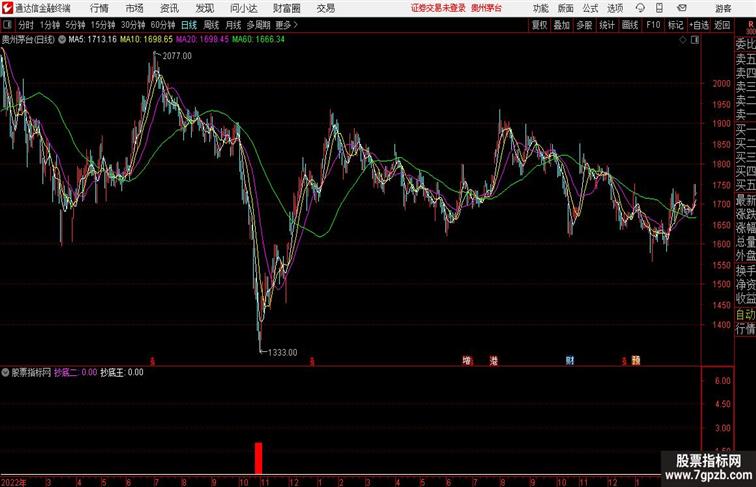Click the 2000 price axis label

[721, 83]
